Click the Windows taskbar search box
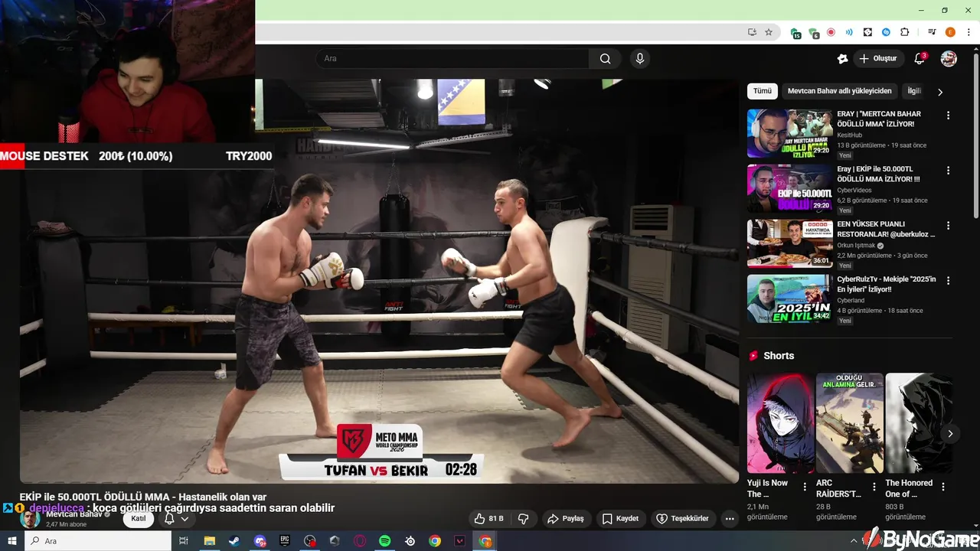The image size is (980, 551). tap(98, 541)
